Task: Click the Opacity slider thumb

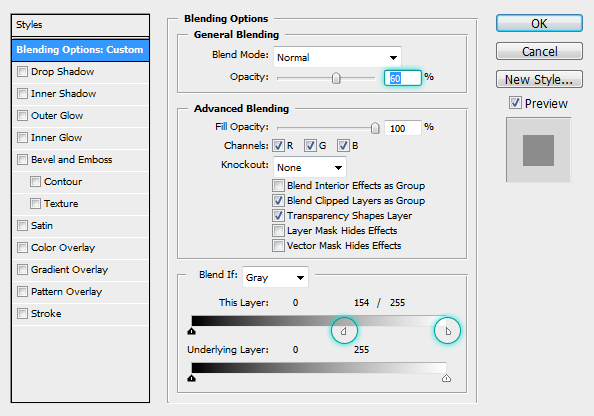Action: click(x=336, y=78)
